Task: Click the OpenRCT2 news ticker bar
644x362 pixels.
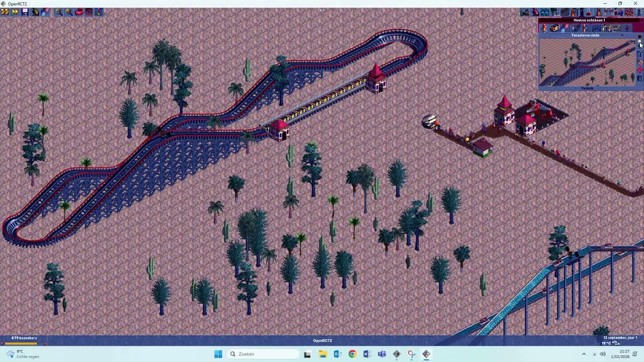Action: click(322, 341)
